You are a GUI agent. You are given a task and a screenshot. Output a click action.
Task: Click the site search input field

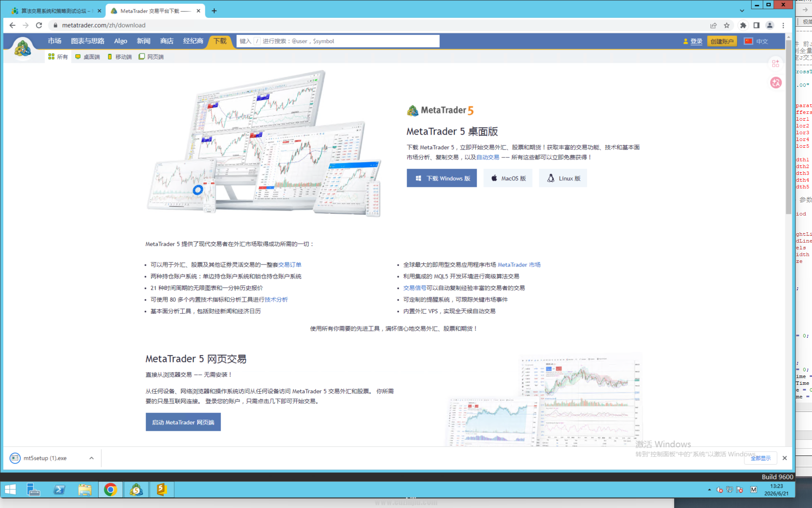[338, 41]
